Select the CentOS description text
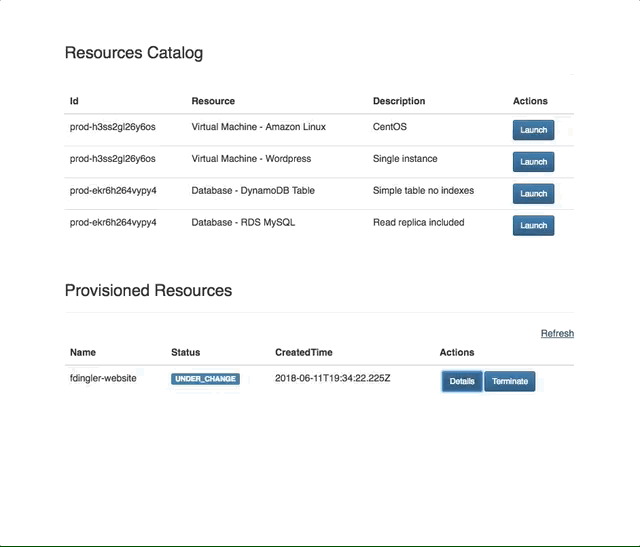This screenshot has width=640, height=547. pyautogui.click(x=390, y=127)
